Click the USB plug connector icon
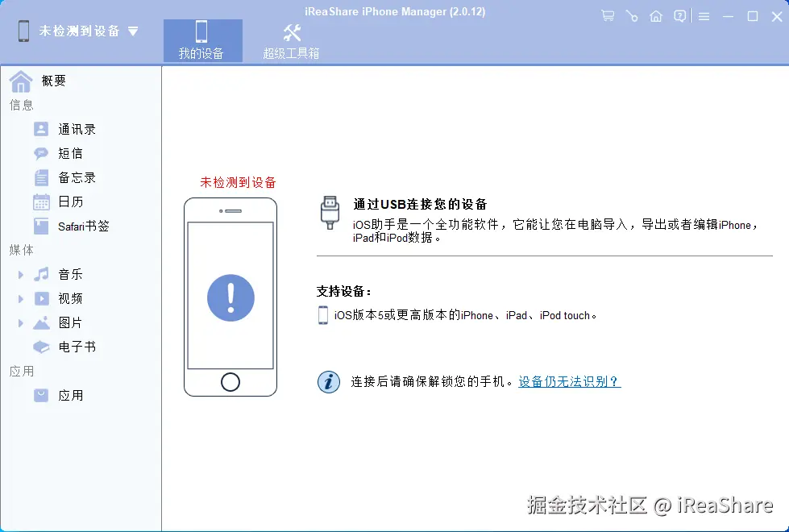This screenshot has height=532, width=789. [330, 213]
